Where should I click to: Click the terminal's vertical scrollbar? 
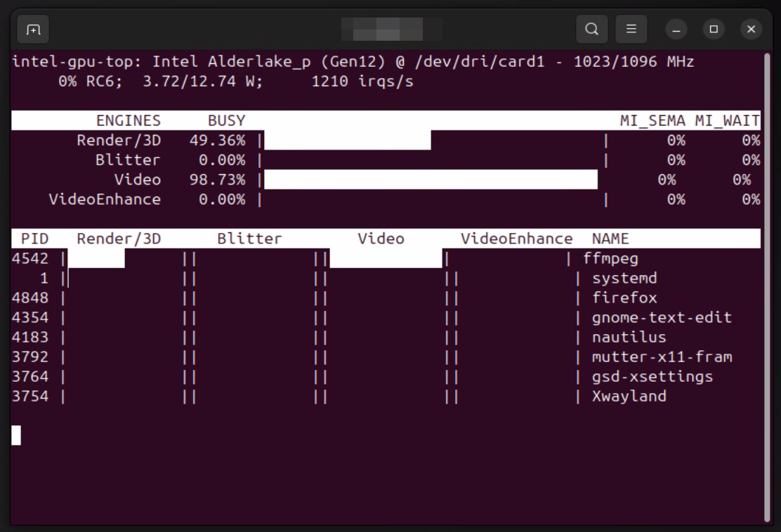[x=767, y=281]
